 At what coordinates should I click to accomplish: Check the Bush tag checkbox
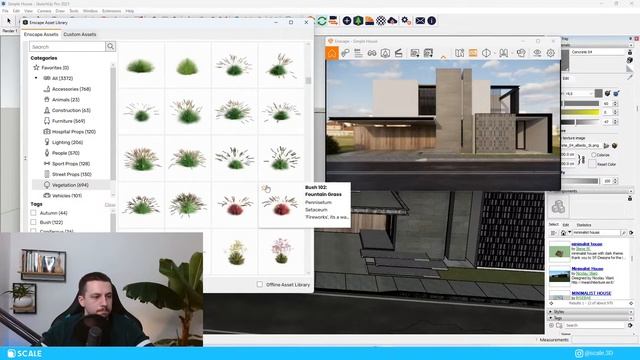(x=33, y=222)
